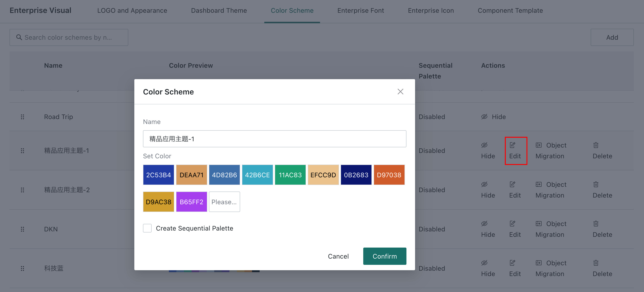
Task: Click the 科技蓝 scheme name
Action: pos(54,268)
